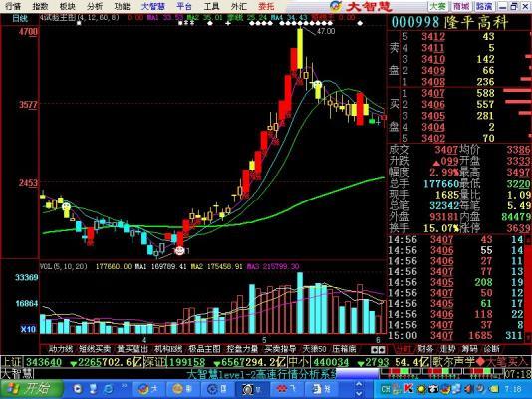Click the 商城 button in title bar

click(460, 6)
